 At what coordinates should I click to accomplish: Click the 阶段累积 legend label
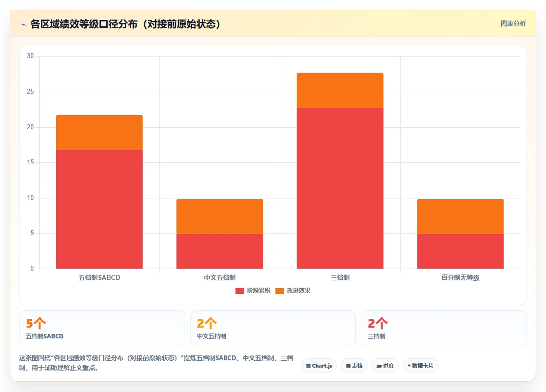point(259,291)
